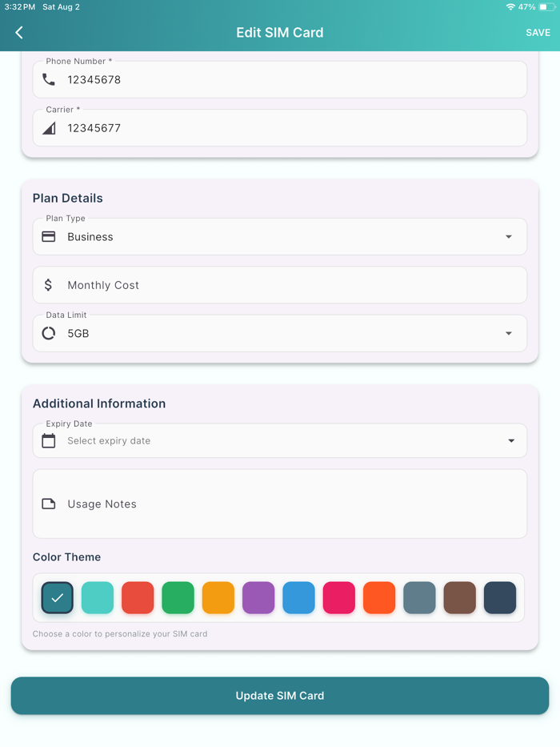Click the calendar icon beside Expiry Date
Screen dimensions: 560x747
click(48, 440)
